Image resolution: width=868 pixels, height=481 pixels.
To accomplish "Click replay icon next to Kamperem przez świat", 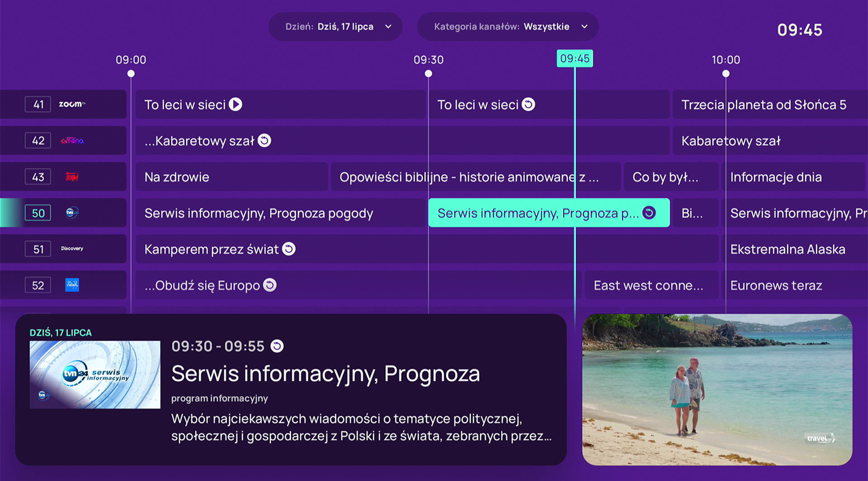I will [x=289, y=249].
